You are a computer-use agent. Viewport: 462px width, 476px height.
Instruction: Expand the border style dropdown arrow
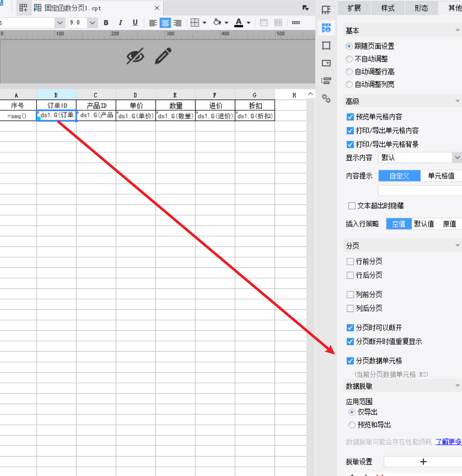204,23
